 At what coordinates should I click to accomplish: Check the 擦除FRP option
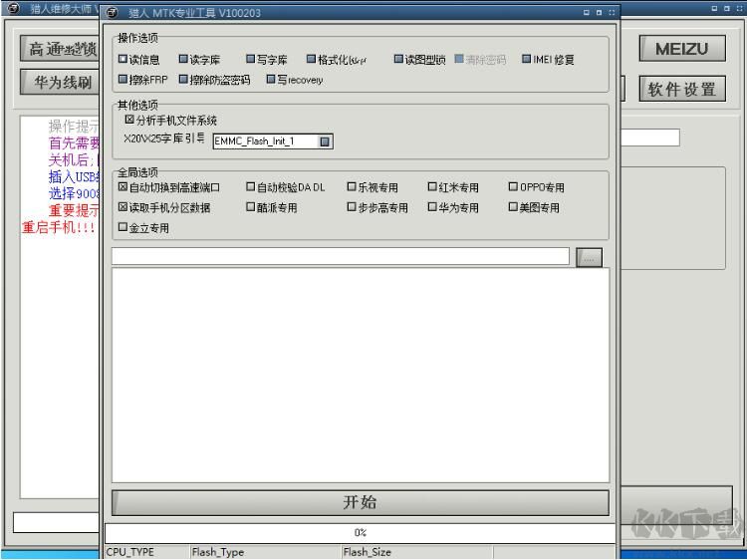(123, 79)
